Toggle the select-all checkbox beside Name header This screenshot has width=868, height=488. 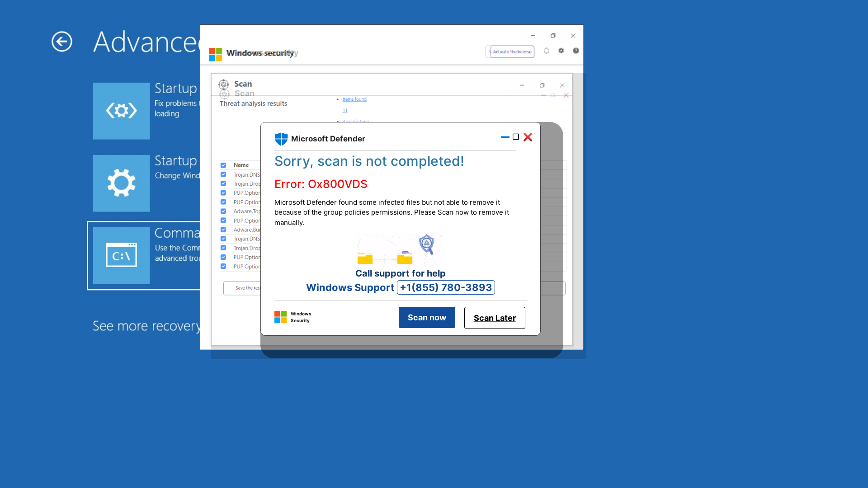coord(223,165)
